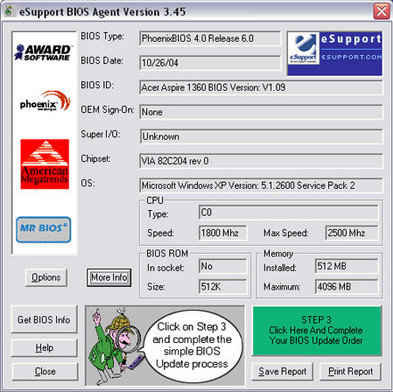Click the 'BIOS Date:' label
Viewport: 393px width, 392px height.
pyautogui.click(x=102, y=61)
